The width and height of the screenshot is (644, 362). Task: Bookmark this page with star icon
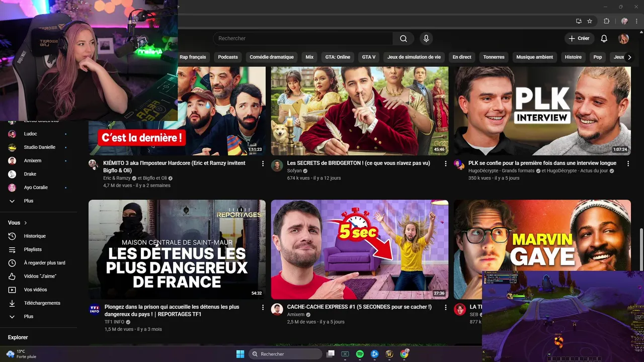[590, 21]
